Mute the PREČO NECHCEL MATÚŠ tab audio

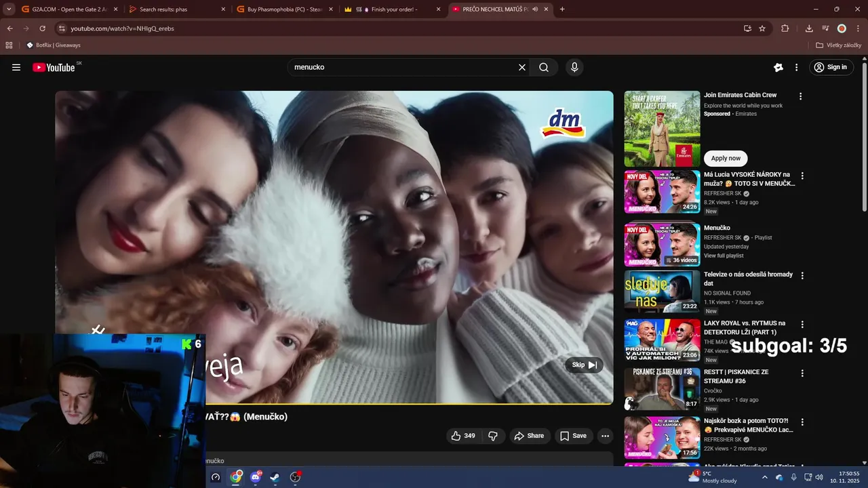click(535, 9)
